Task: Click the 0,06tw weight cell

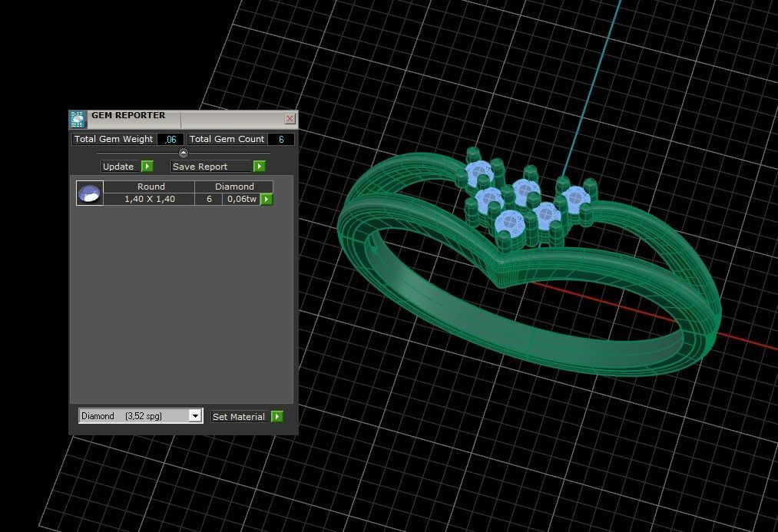Action: [242, 199]
